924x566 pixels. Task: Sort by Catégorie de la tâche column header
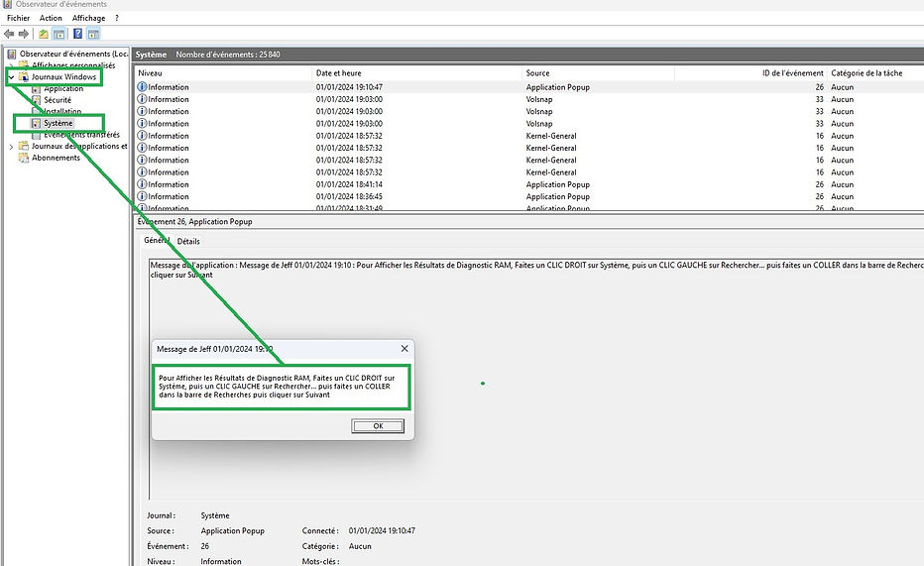pyautogui.click(x=875, y=73)
